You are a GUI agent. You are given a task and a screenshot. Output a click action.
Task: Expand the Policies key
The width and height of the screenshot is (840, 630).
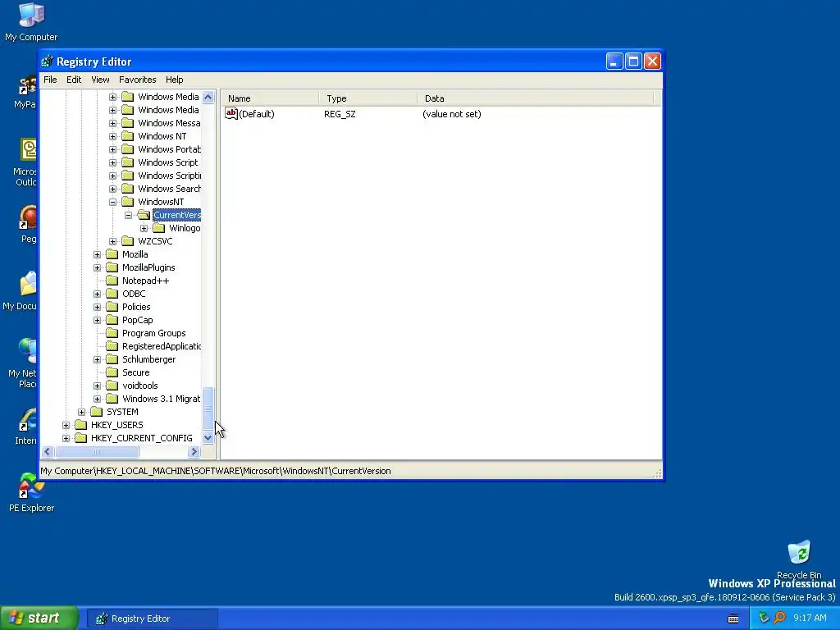pos(97,307)
